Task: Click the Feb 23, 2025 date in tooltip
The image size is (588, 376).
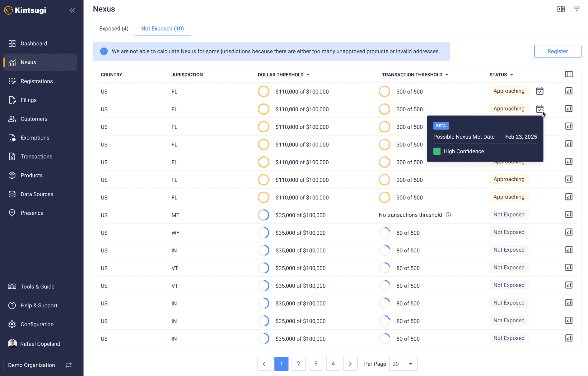Action: click(x=521, y=137)
